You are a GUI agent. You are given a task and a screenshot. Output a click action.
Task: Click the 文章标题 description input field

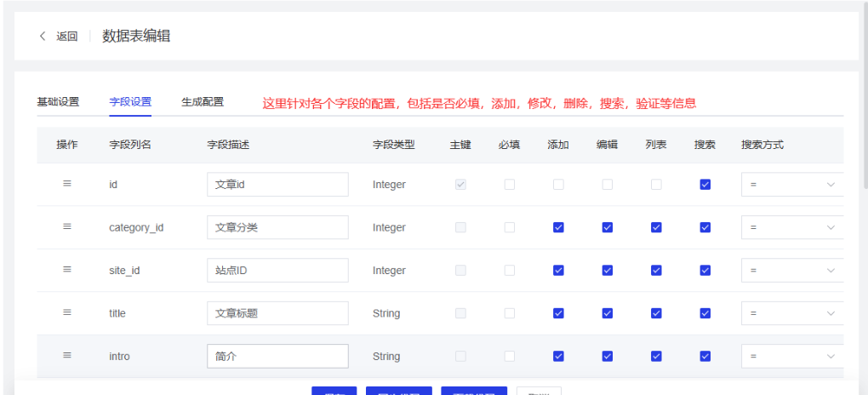[x=277, y=313]
